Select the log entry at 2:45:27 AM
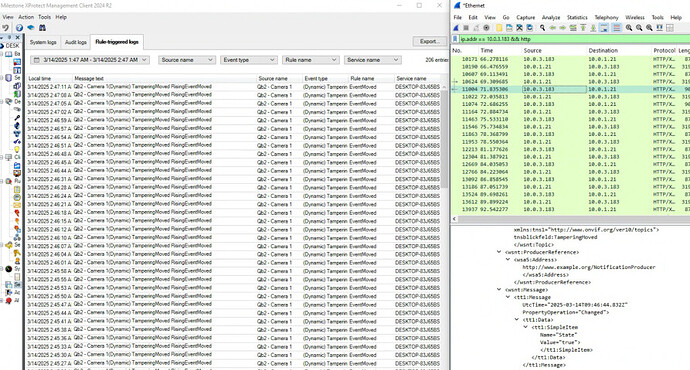Viewport: 690px width, 370px height. click(x=233, y=363)
